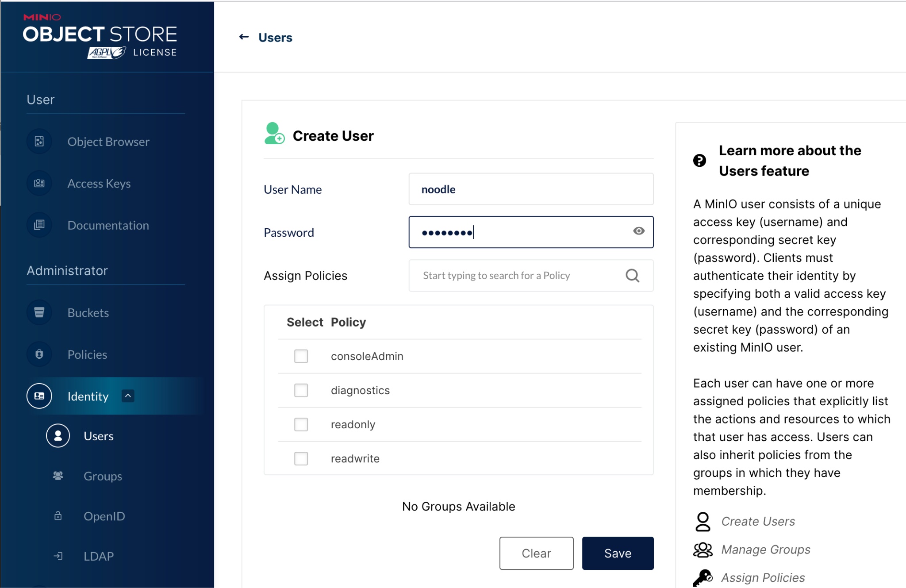Click the Access Keys sidebar icon

coord(39,183)
